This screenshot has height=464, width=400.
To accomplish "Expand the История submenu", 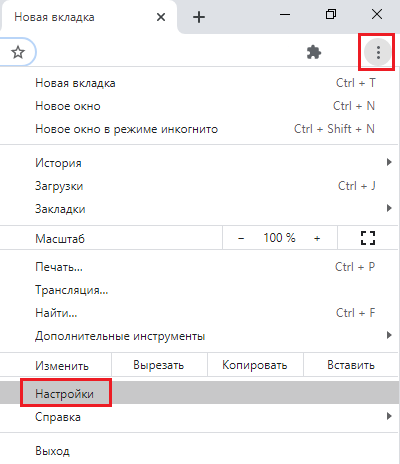I will click(x=199, y=163).
